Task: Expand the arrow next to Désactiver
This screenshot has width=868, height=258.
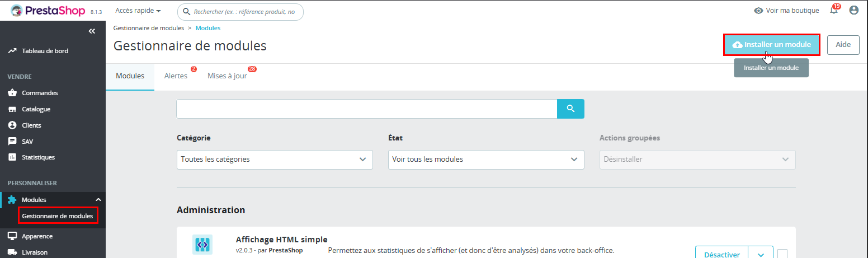Action: (x=761, y=255)
